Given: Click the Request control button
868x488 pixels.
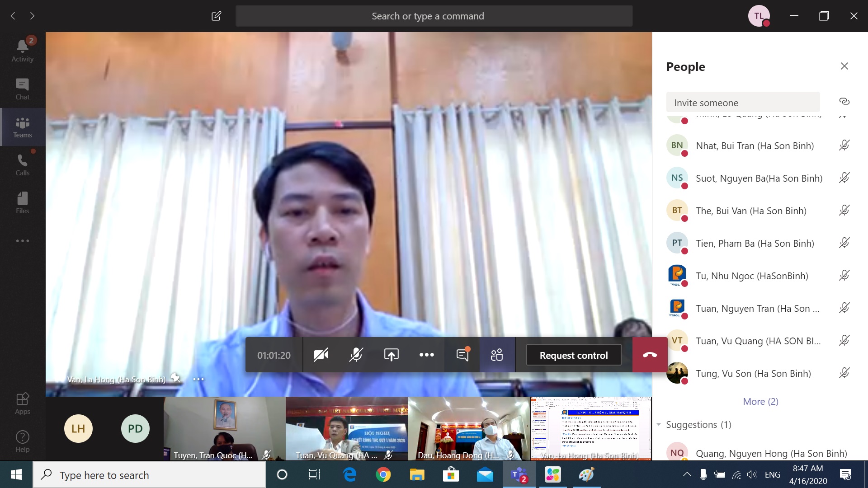Looking at the screenshot, I should (x=574, y=355).
